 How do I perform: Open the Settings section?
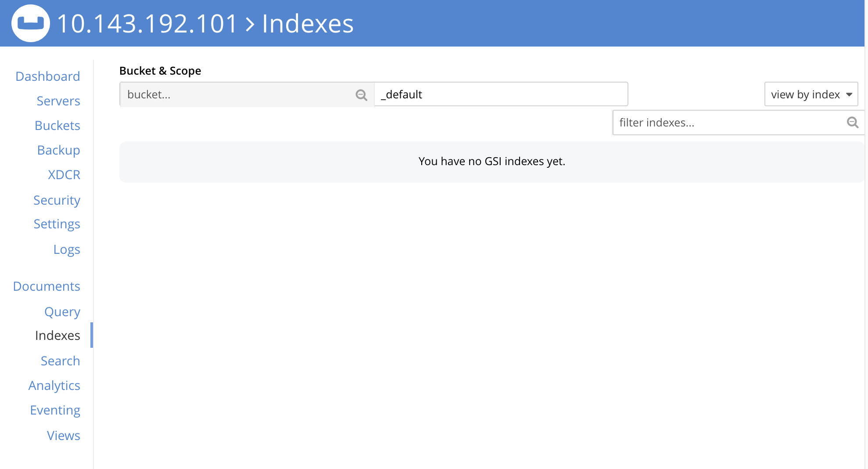point(57,224)
